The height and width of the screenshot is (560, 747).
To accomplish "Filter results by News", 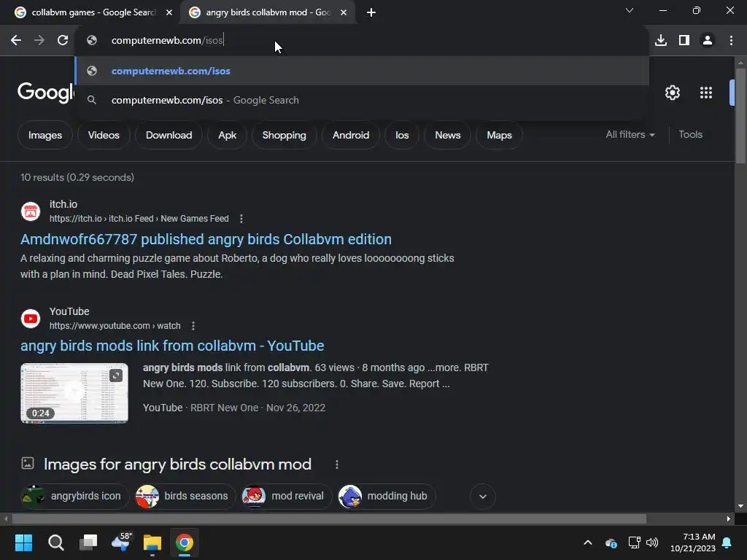I will tap(447, 135).
